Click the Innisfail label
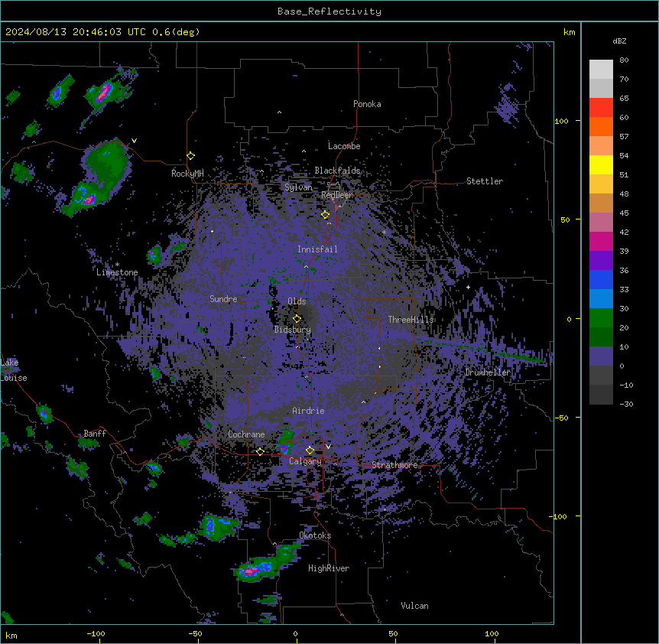Image resolution: width=659 pixels, height=644 pixels. [317, 249]
